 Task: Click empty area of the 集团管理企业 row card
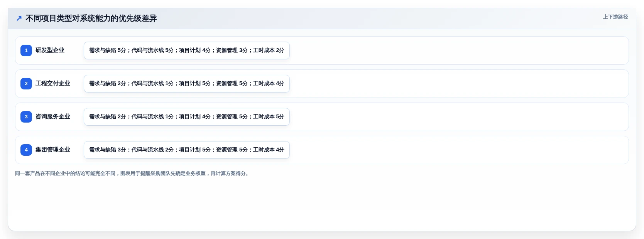click(x=459, y=150)
